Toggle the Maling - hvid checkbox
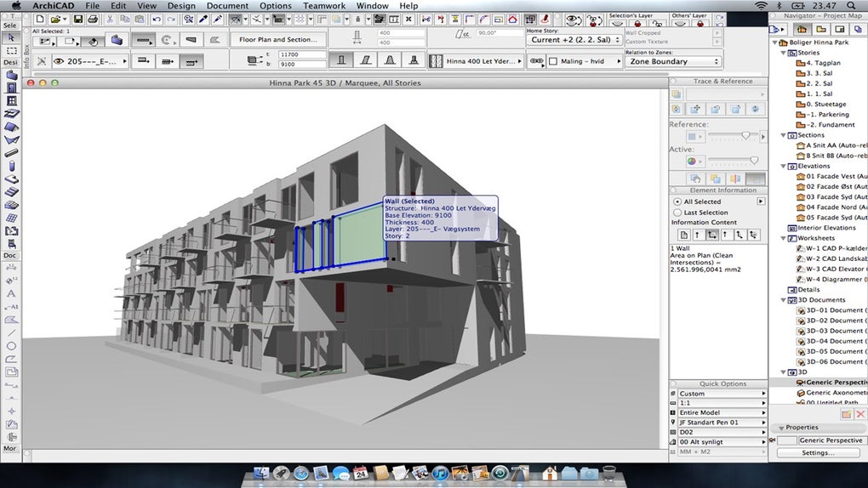The image size is (868, 488). coord(552,61)
